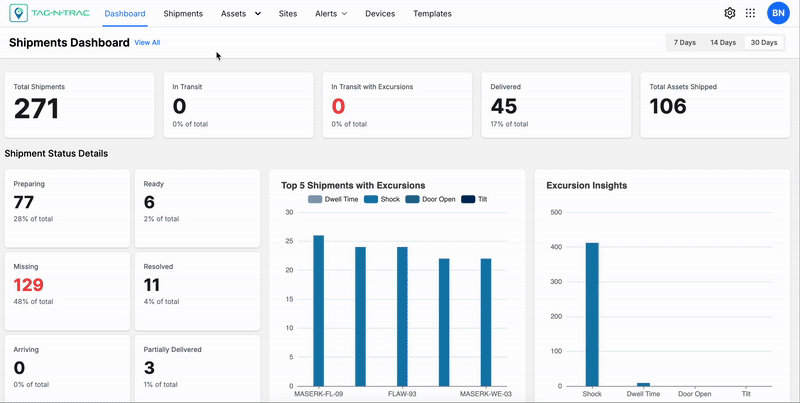Click the View All link
The height and width of the screenshot is (403, 800).
(x=147, y=43)
